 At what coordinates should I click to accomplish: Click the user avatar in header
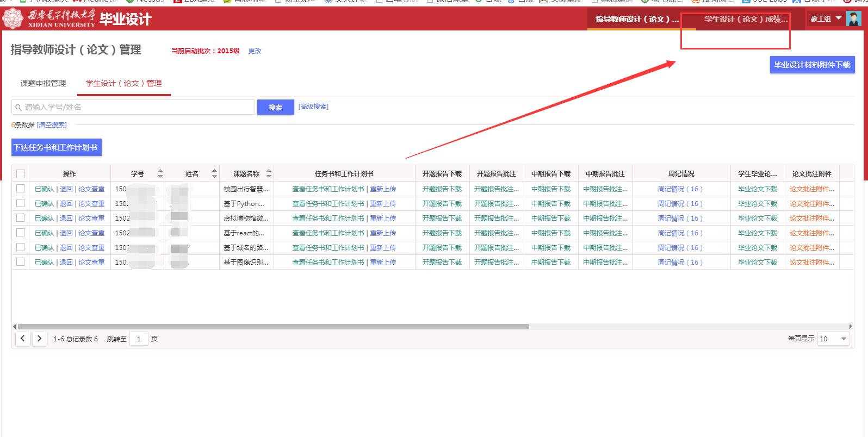click(853, 19)
